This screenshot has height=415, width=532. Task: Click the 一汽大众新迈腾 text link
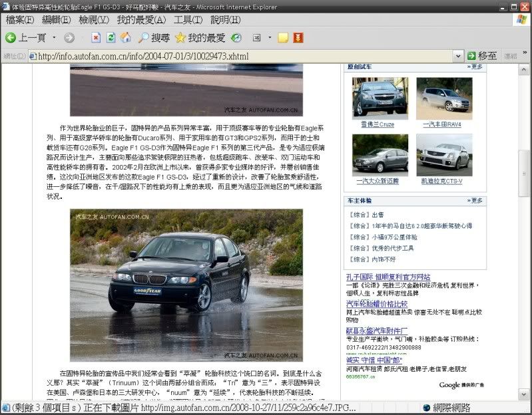378,181
